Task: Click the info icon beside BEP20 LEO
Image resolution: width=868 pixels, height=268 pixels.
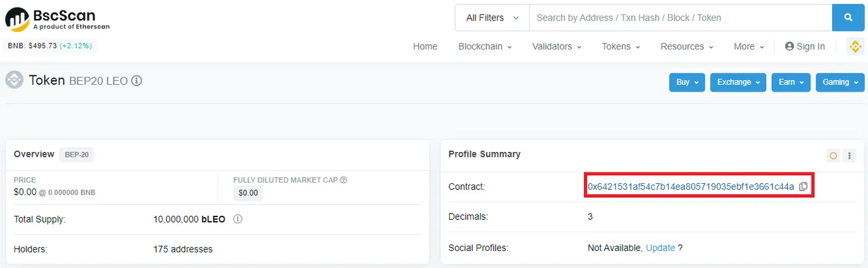Action: pyautogui.click(x=136, y=81)
